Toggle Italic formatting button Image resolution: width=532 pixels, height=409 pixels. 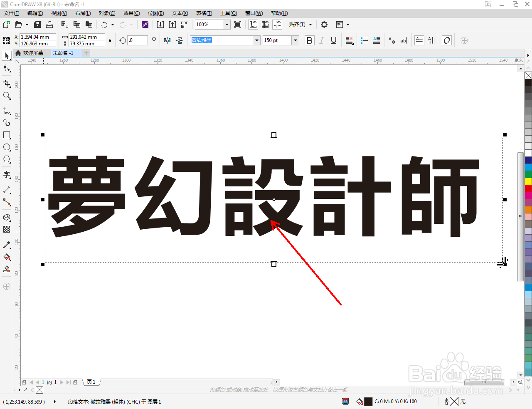(321, 40)
